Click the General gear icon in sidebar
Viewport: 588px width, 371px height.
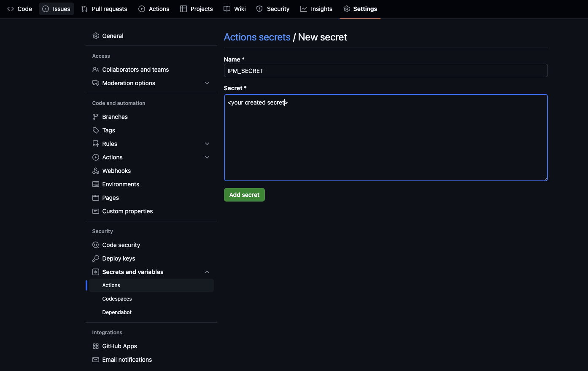click(x=96, y=36)
